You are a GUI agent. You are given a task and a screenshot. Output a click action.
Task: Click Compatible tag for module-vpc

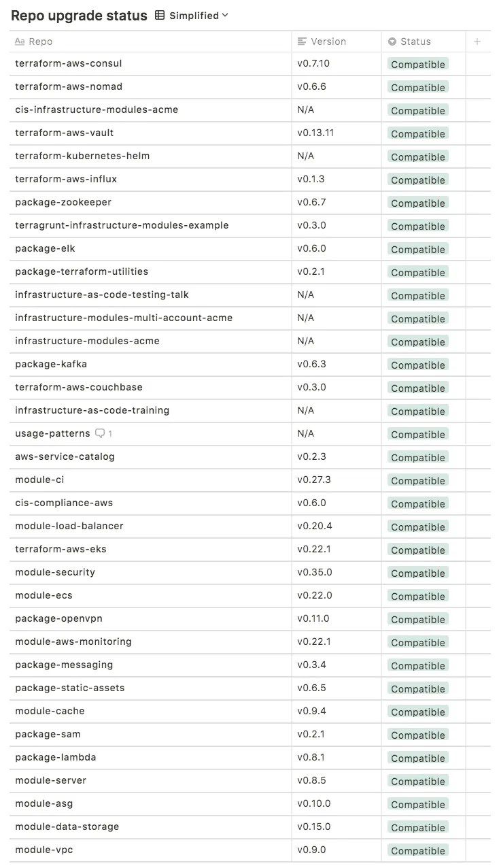[x=418, y=851]
